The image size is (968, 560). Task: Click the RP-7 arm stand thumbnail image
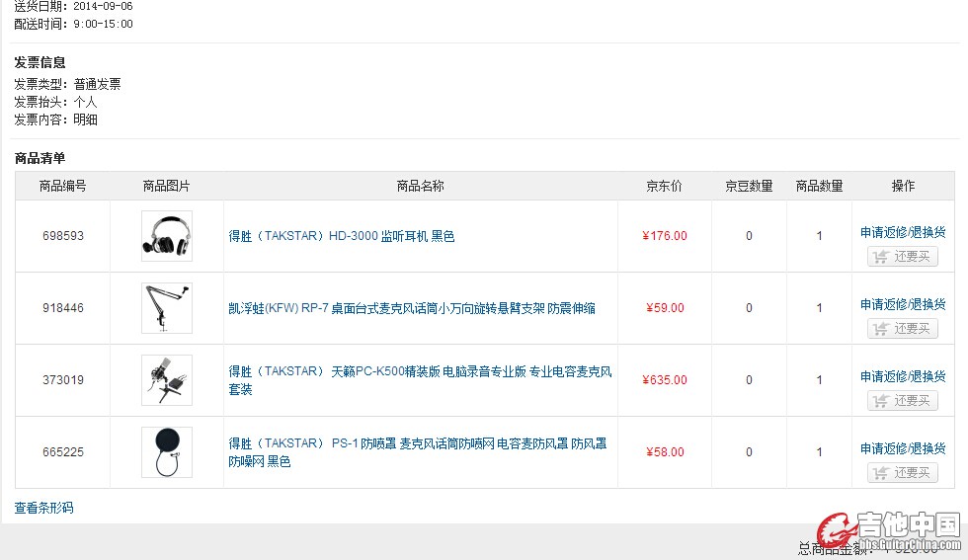coord(167,308)
